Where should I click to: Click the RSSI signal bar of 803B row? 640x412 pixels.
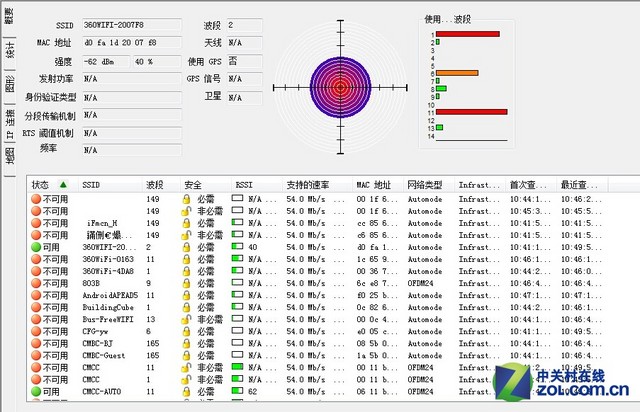click(237, 283)
